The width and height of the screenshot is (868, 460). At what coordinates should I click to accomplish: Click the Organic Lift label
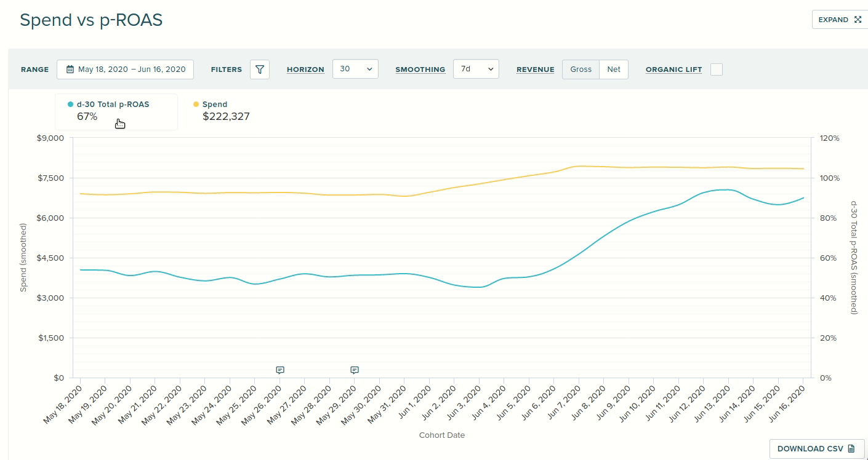click(673, 69)
